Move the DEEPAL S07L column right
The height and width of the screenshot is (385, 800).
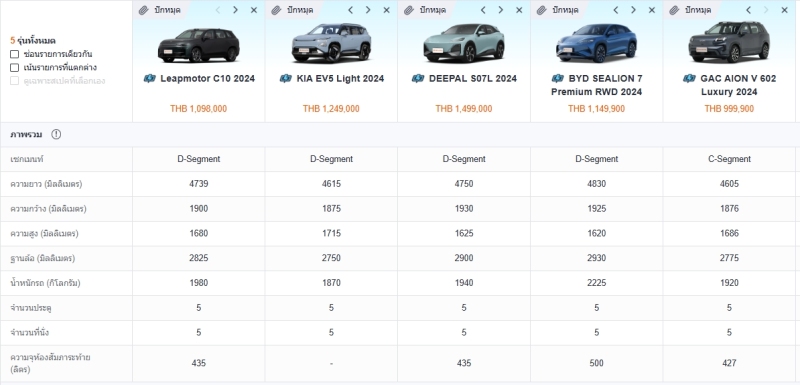click(501, 10)
